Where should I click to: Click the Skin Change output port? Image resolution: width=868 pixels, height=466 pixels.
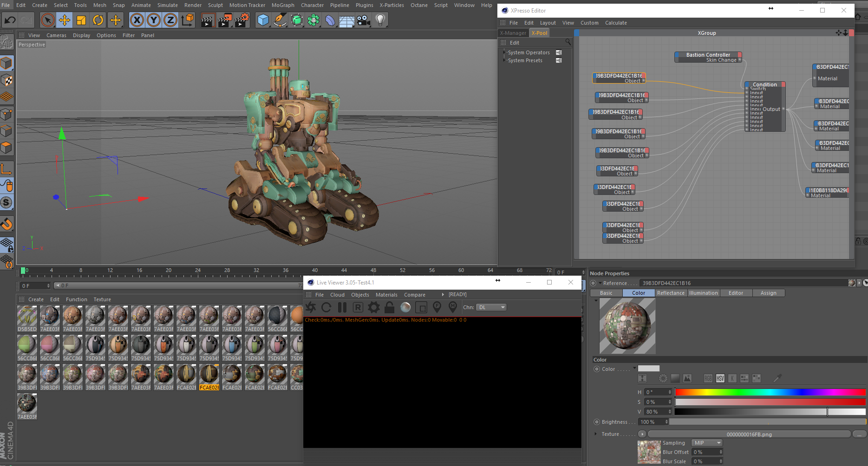coord(740,60)
